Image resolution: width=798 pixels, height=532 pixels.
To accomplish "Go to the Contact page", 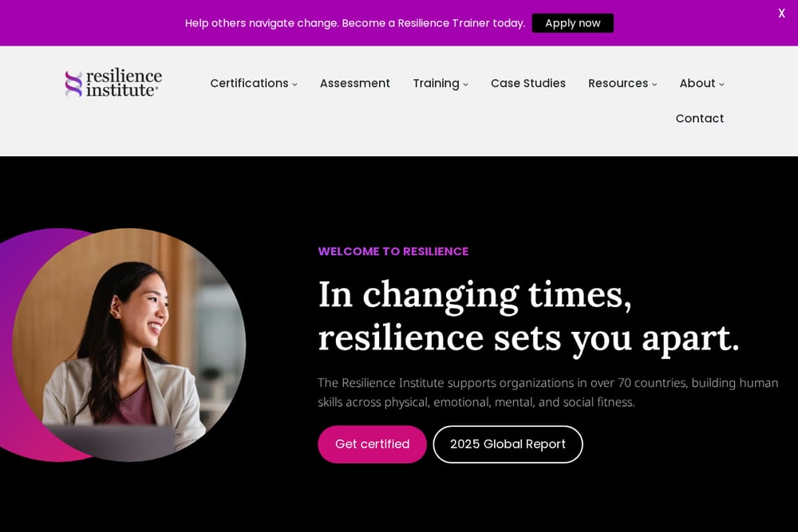I will point(700,119).
